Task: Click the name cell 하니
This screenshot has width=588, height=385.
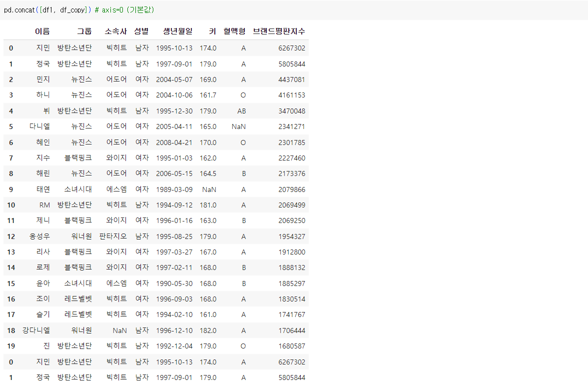Action: click(43, 95)
